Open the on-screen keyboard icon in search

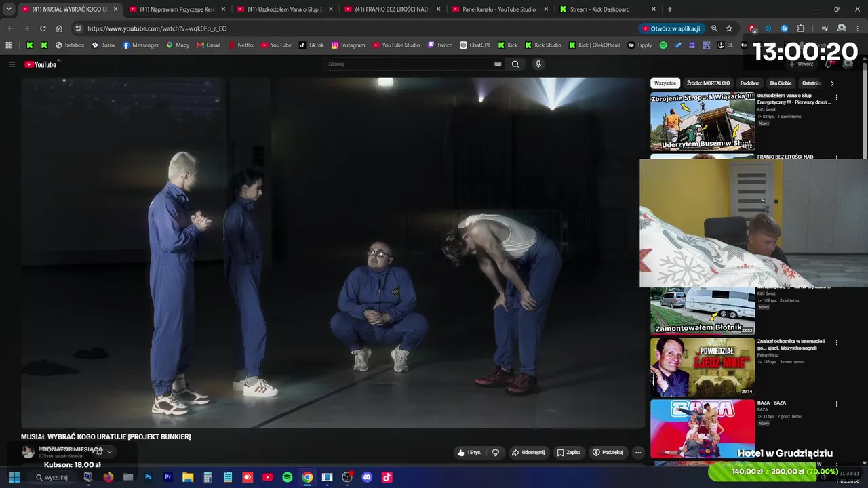pyautogui.click(x=498, y=64)
